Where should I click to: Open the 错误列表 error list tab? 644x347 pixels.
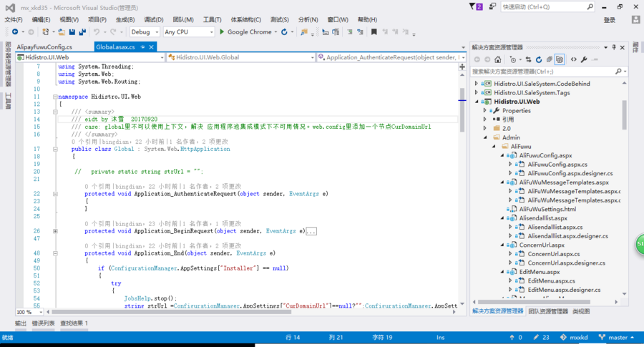43,323
